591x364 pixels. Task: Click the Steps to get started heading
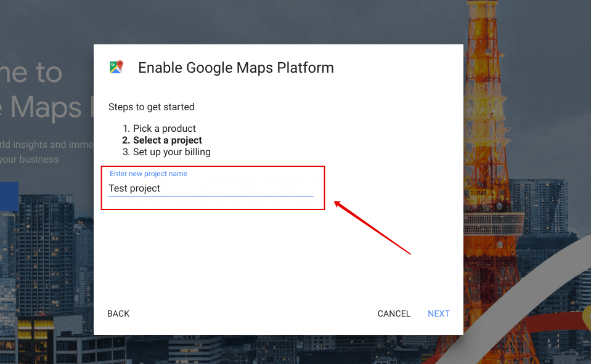pyautogui.click(x=151, y=107)
